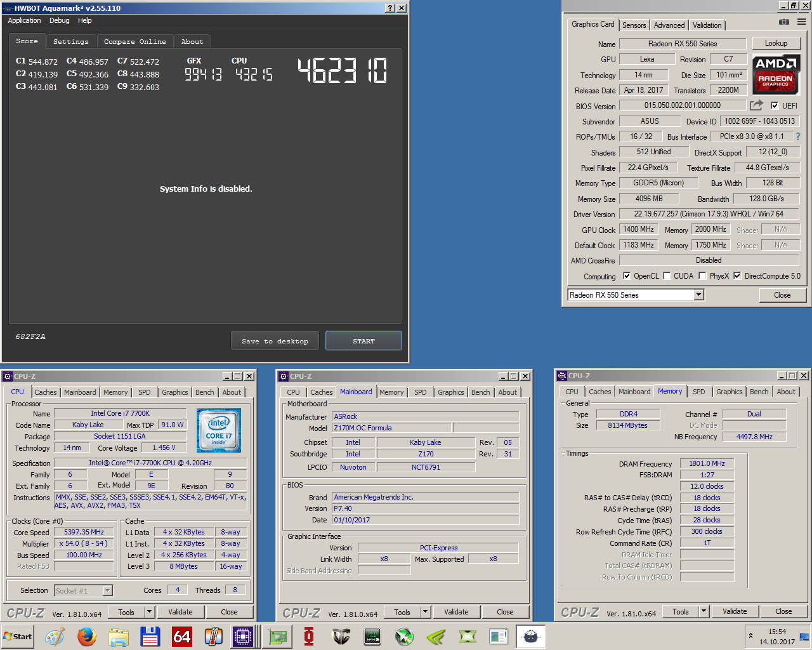The height and width of the screenshot is (650, 812).
Task: Click Validate in the CPU tab CPU-Z window
Action: [x=181, y=612]
